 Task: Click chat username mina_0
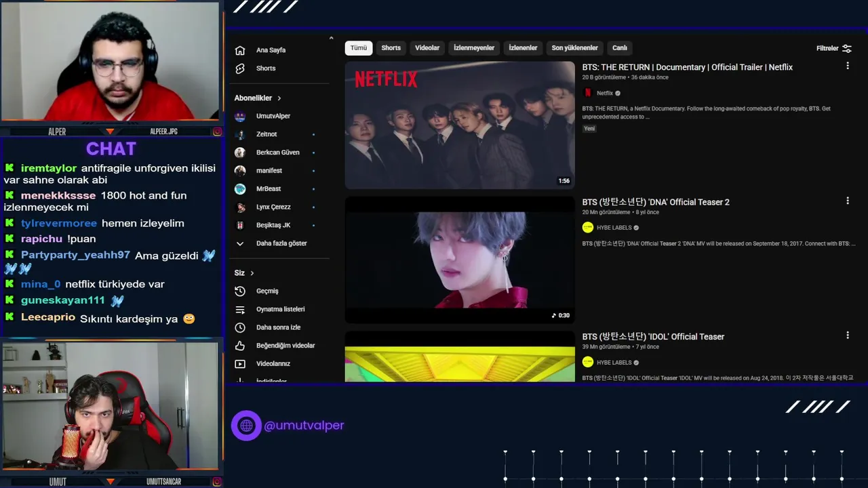(x=41, y=285)
